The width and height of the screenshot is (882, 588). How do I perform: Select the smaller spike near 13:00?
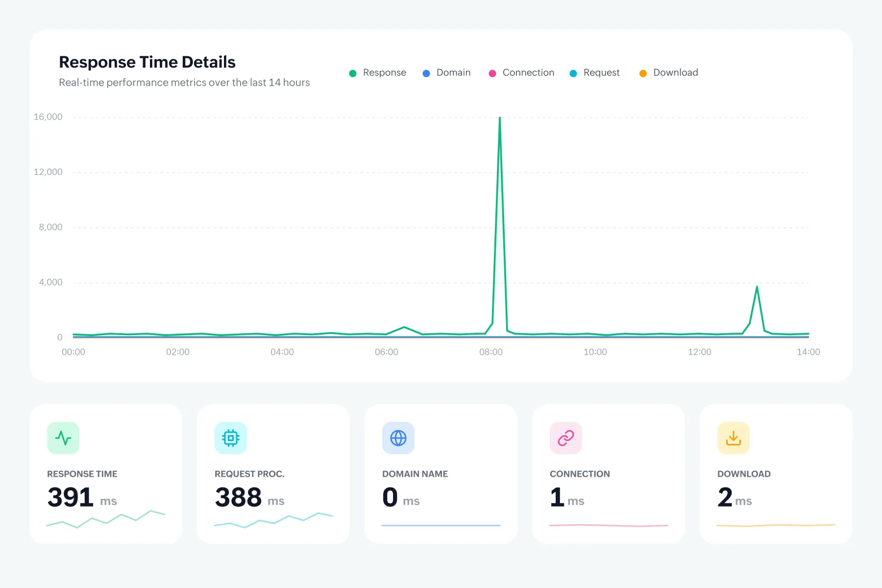tap(757, 287)
